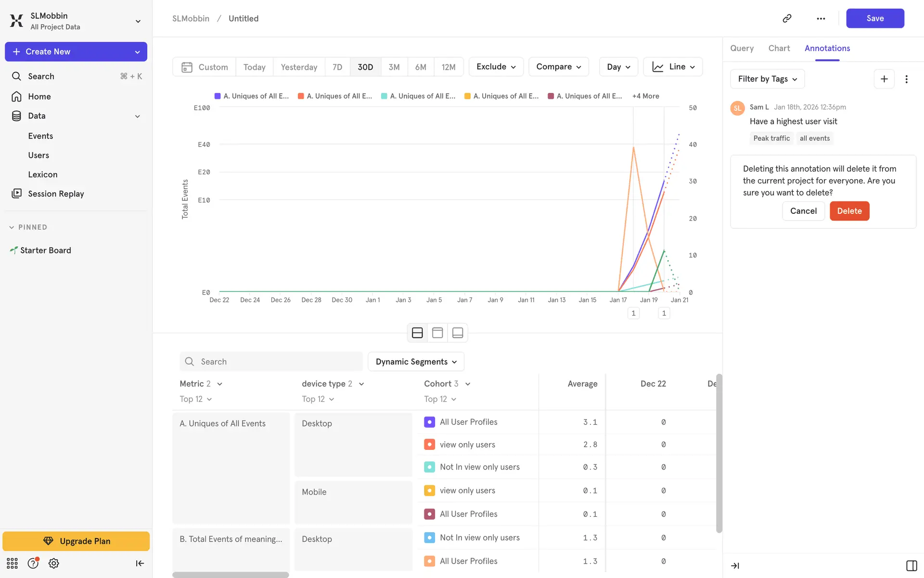Expand the Dynamic Segments dropdown
This screenshot has width=924, height=578.
[x=416, y=362]
